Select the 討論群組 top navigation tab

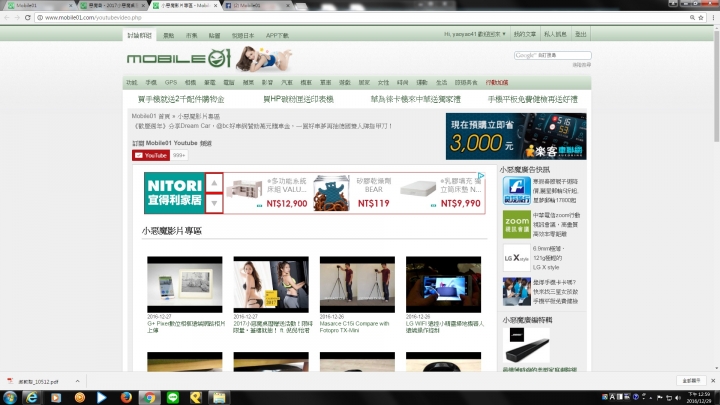pos(140,35)
